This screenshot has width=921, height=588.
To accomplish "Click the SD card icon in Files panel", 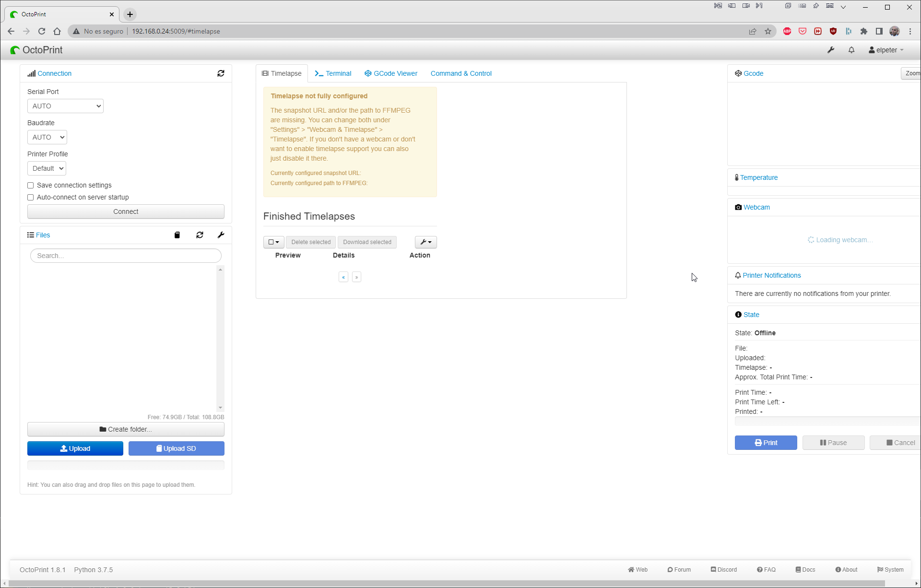I will tap(177, 235).
